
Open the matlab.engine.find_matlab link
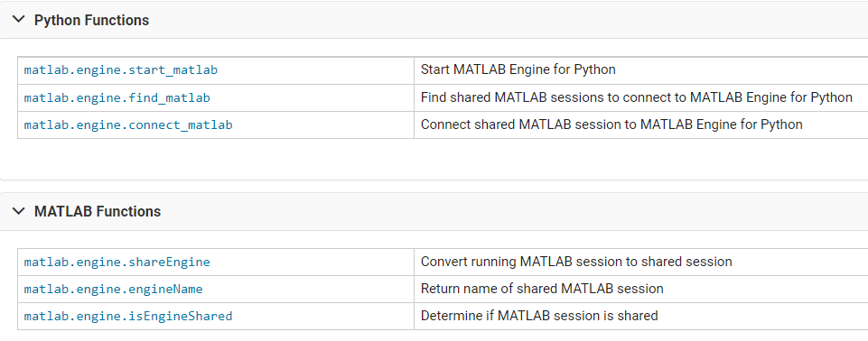(117, 97)
